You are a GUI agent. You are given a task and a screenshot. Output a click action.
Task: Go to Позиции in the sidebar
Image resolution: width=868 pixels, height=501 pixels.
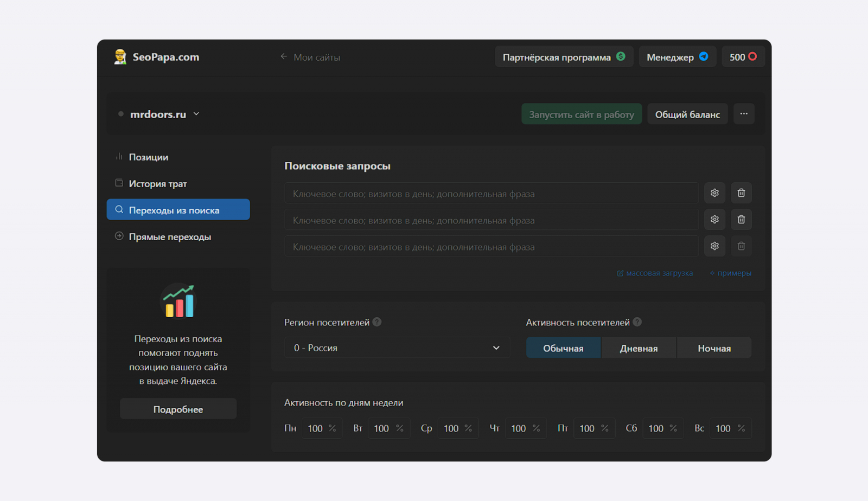tap(148, 157)
